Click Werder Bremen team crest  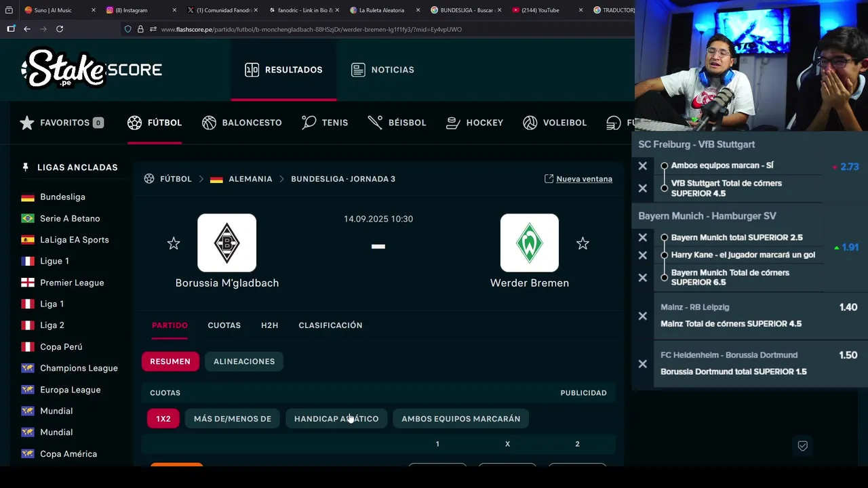point(530,243)
